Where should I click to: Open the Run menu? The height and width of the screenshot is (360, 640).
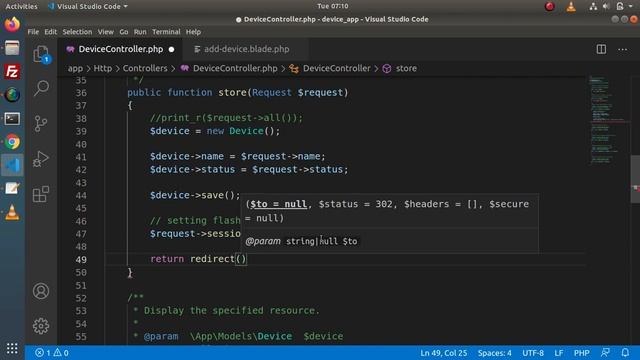[140, 32]
